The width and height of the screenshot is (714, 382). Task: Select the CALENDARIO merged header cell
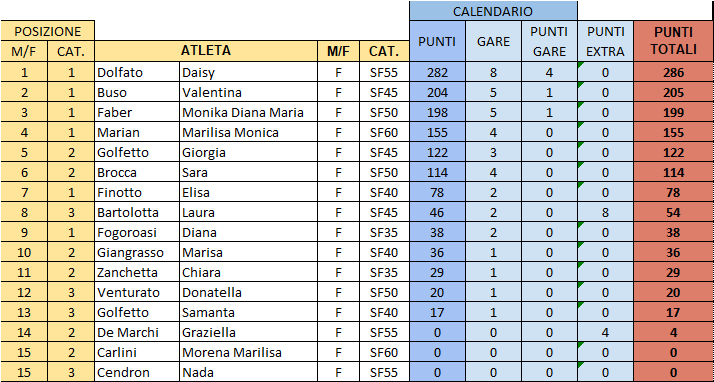[x=493, y=11]
